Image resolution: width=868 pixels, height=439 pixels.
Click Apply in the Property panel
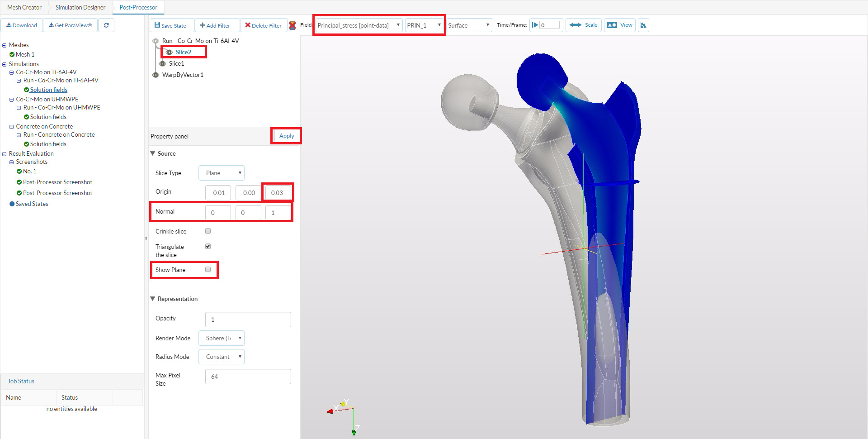coord(287,136)
